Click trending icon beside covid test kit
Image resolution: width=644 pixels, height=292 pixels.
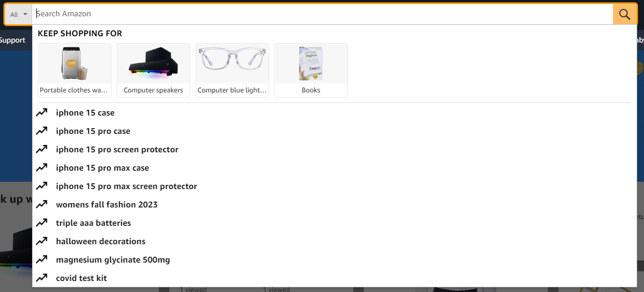coord(42,278)
